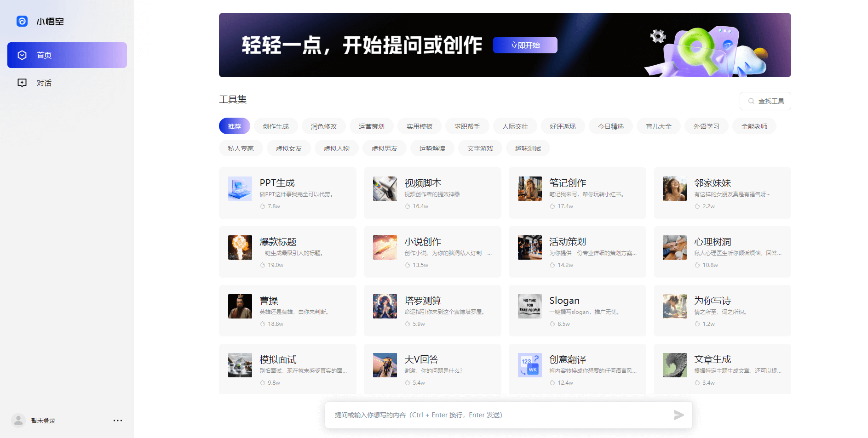Open 对话 chat icon in sidebar
This screenshot has width=868, height=438.
pyautogui.click(x=22, y=83)
